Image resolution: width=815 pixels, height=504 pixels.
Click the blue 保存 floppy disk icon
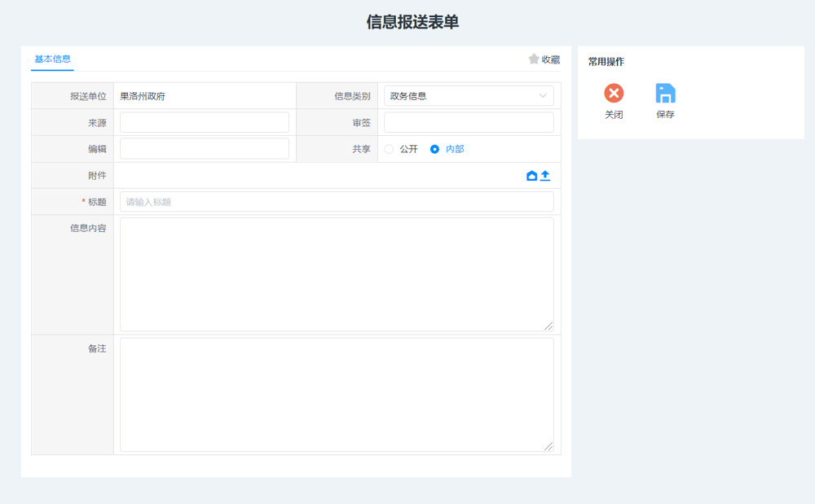665,93
